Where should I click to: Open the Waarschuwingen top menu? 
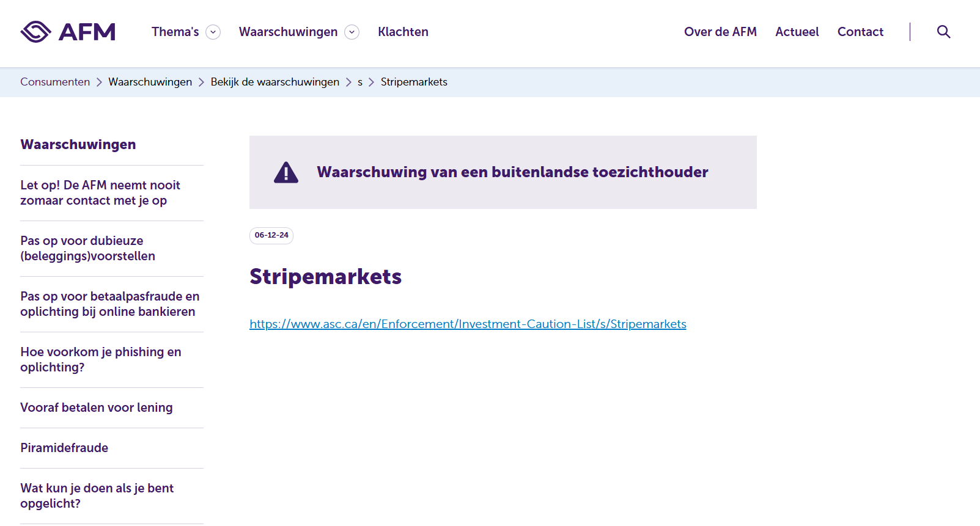[288, 32]
